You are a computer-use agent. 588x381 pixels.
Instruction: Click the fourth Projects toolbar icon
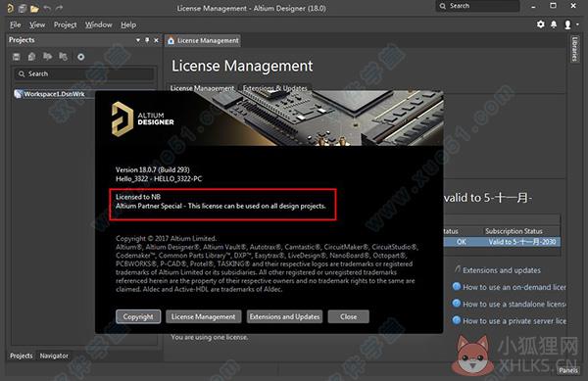(63, 57)
